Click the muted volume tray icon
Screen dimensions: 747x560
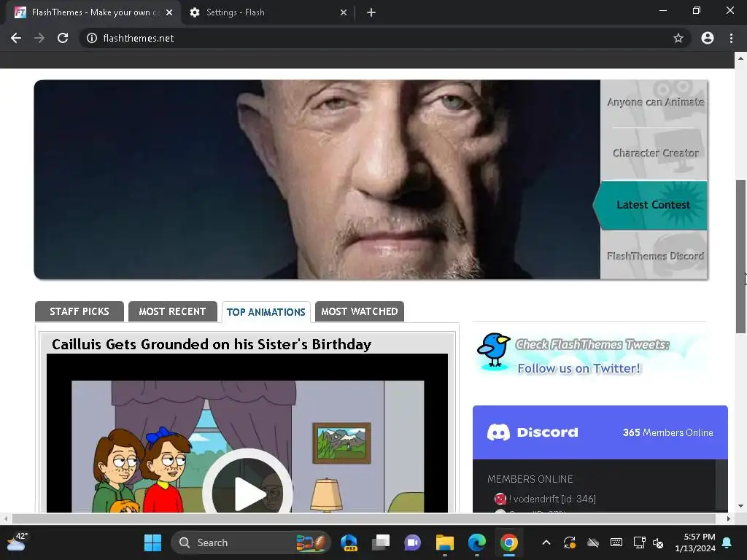(658, 542)
